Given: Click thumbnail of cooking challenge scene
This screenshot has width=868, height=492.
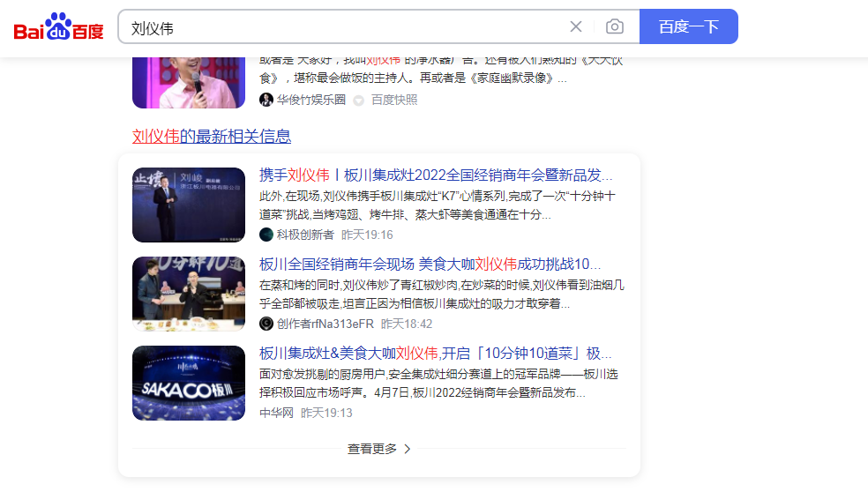Looking at the screenshot, I should tap(189, 294).
